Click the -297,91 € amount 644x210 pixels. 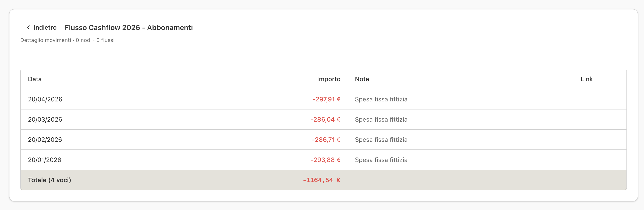point(326,99)
